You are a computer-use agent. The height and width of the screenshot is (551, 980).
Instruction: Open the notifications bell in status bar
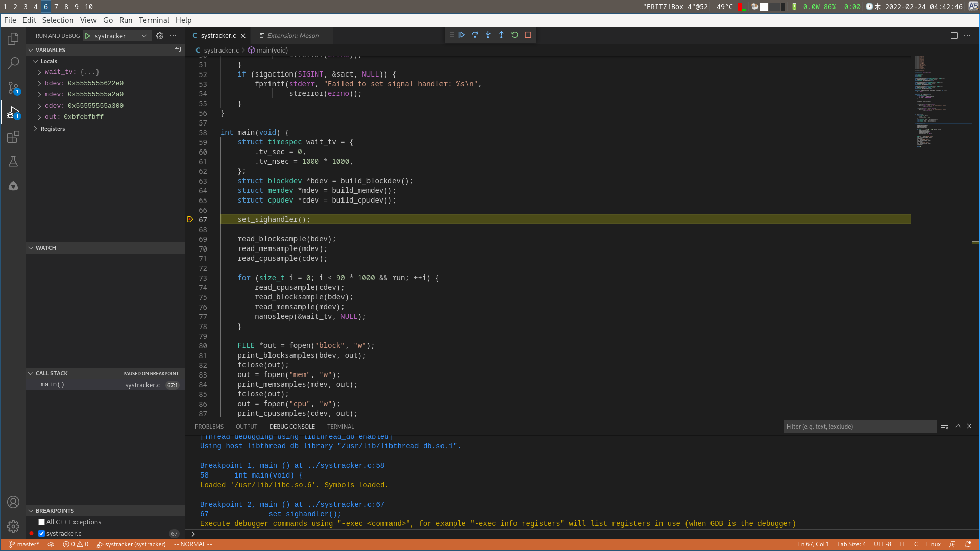coord(968,544)
